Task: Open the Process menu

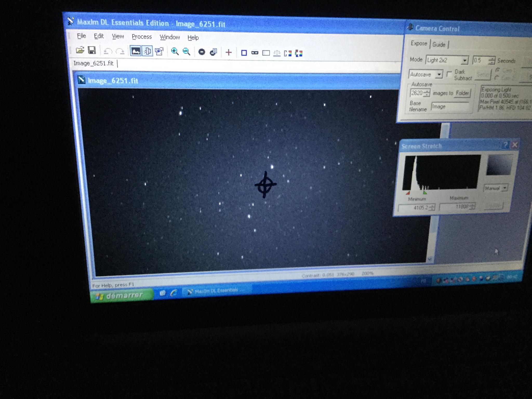Action: click(x=142, y=37)
